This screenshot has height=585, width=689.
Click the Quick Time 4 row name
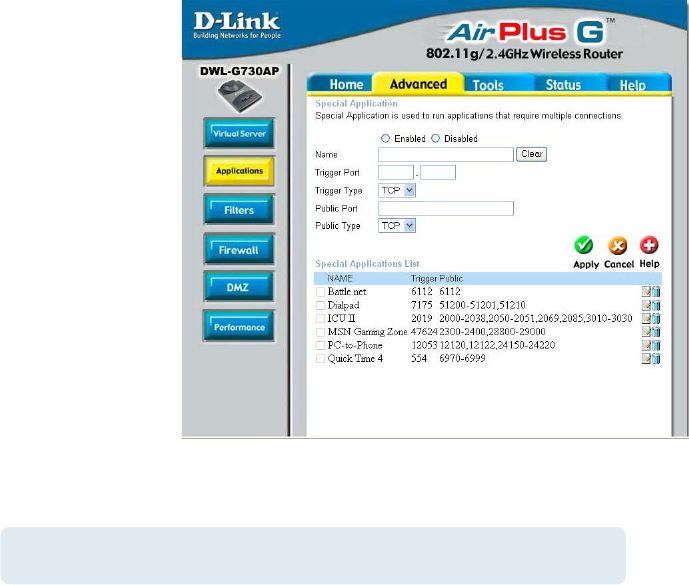(355, 358)
